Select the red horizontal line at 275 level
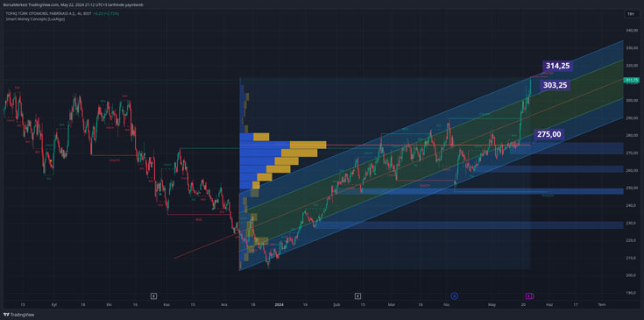644x320 pixels. point(428,145)
